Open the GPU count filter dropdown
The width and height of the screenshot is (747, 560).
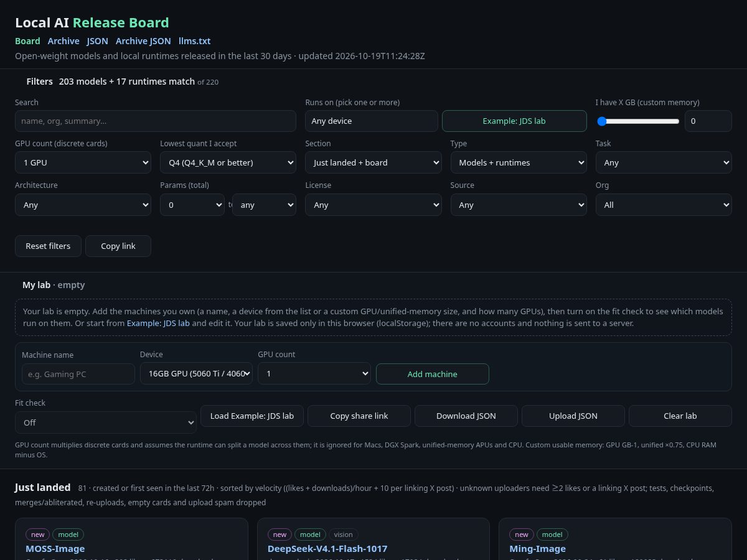coord(83,162)
